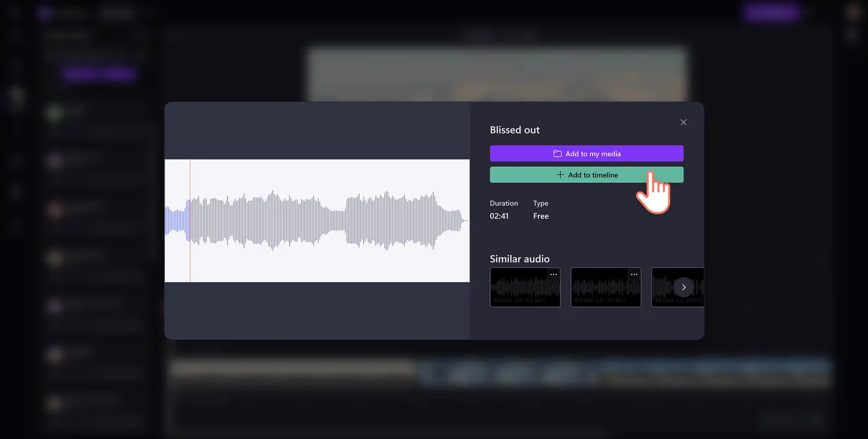This screenshot has width=868, height=439.
Task: Open options for Blissed out (60 sec)
Action: pos(553,275)
